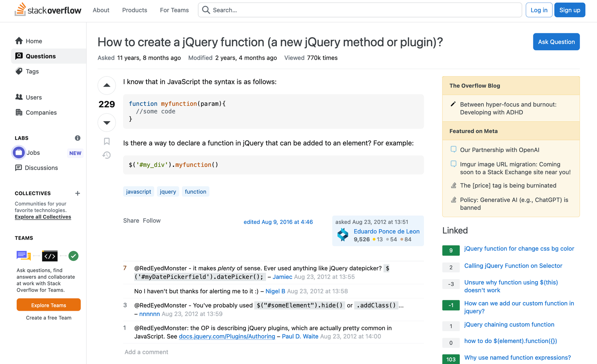View the question's revision history
597x364 pixels.
(106, 155)
